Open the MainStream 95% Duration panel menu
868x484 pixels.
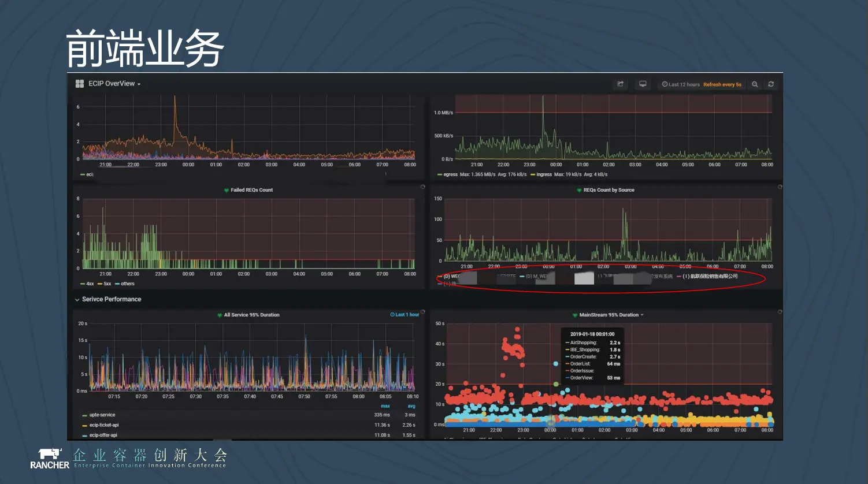[x=611, y=315]
